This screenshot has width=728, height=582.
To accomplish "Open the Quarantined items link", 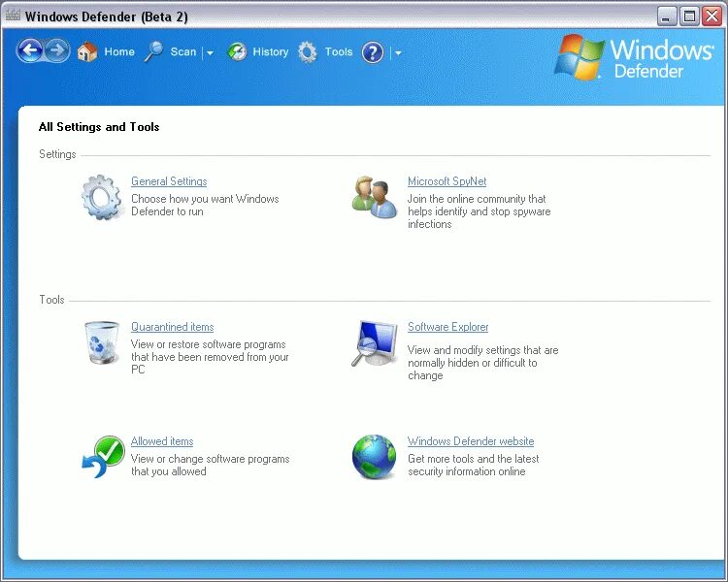I will [172, 327].
